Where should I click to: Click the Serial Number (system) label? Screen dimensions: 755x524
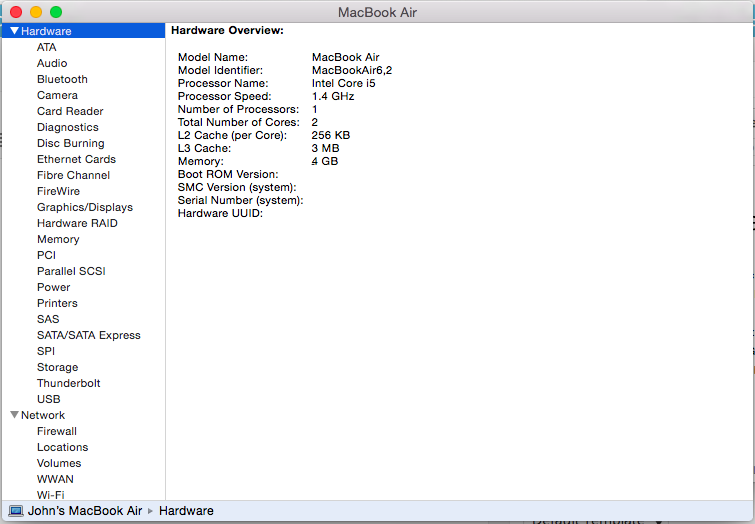(x=240, y=200)
